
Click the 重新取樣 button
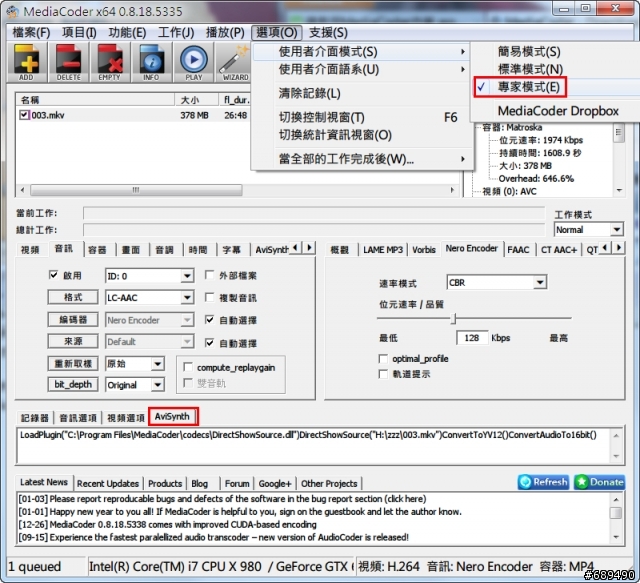73,363
